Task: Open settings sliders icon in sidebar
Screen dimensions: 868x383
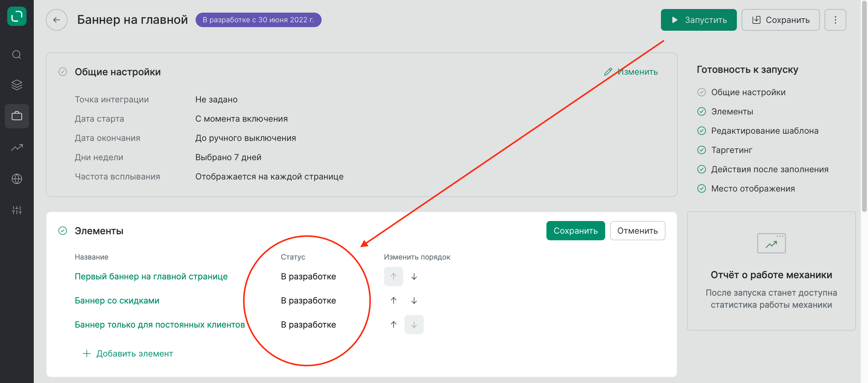Action: tap(17, 210)
